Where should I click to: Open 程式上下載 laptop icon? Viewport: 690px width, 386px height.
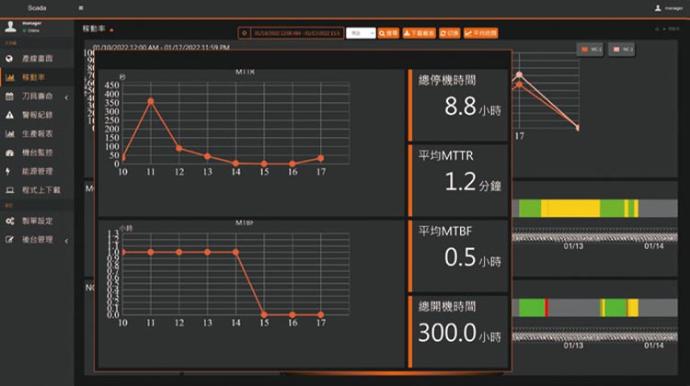(x=10, y=190)
